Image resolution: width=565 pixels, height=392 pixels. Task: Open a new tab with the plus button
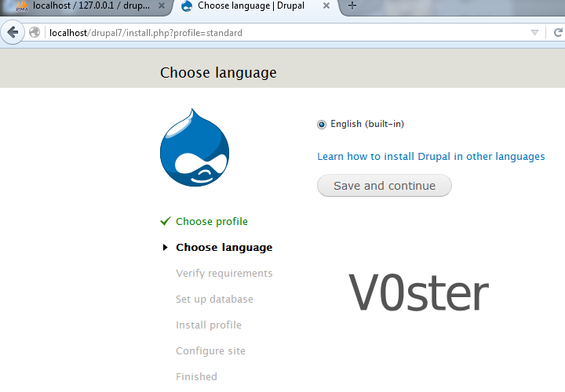click(352, 5)
